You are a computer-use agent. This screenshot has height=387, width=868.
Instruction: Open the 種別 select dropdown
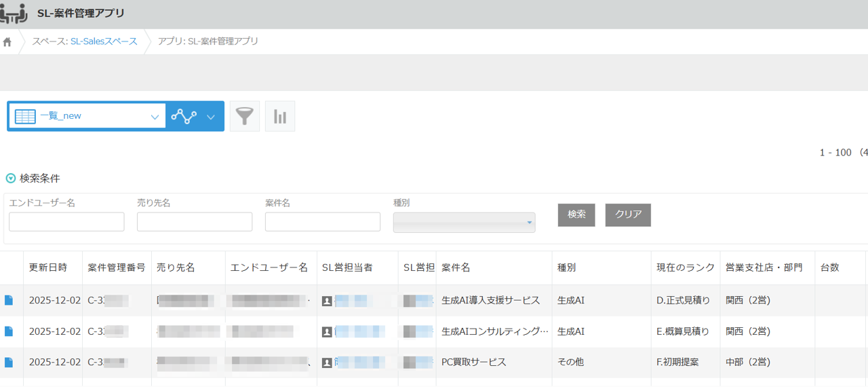click(464, 222)
